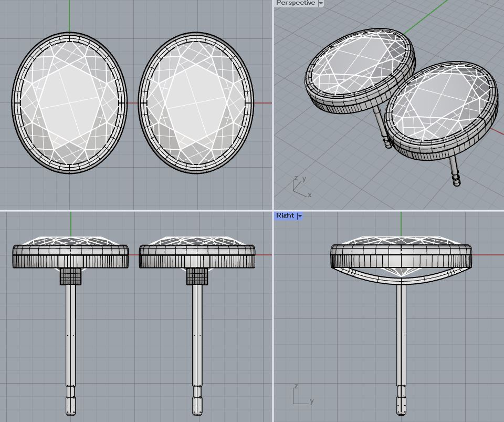Image resolution: width=504 pixels, height=422 pixels.
Task: Activate the Right viewport title label
Action: pyautogui.click(x=285, y=215)
